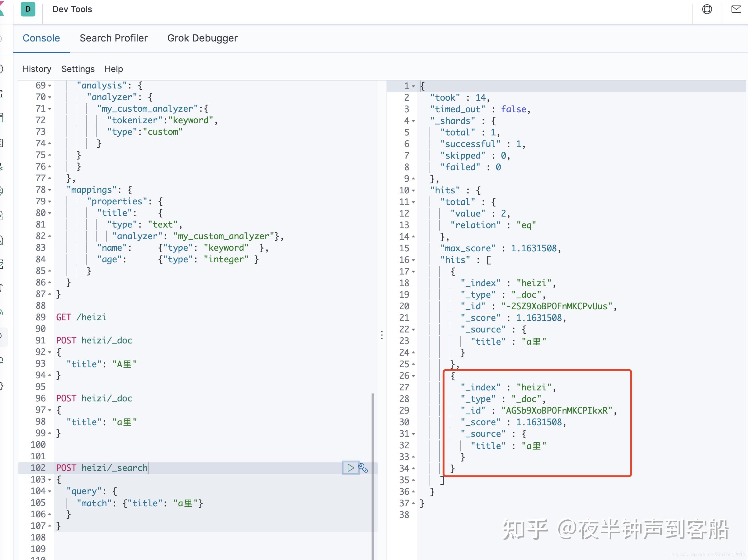Collapse the "_shards" object at response line 4
Image resolution: width=748 pixels, height=560 pixels.
click(414, 121)
